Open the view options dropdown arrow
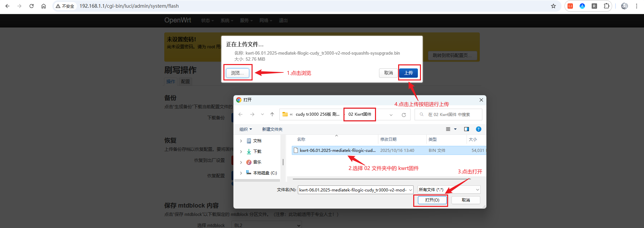644x228 pixels. click(455, 129)
